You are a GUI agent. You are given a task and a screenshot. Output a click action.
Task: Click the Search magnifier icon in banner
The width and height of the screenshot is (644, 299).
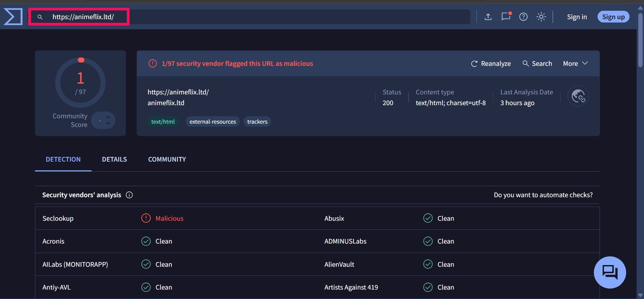tap(526, 63)
